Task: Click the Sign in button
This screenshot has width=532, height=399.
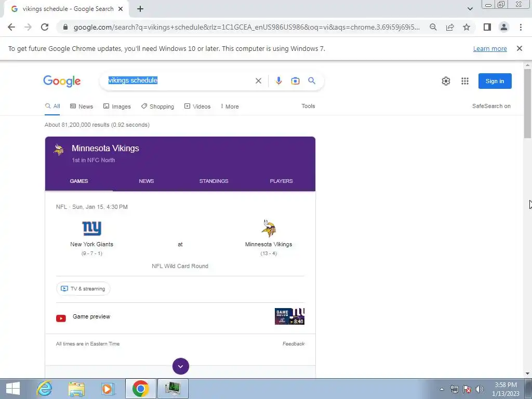Action: 495,81
